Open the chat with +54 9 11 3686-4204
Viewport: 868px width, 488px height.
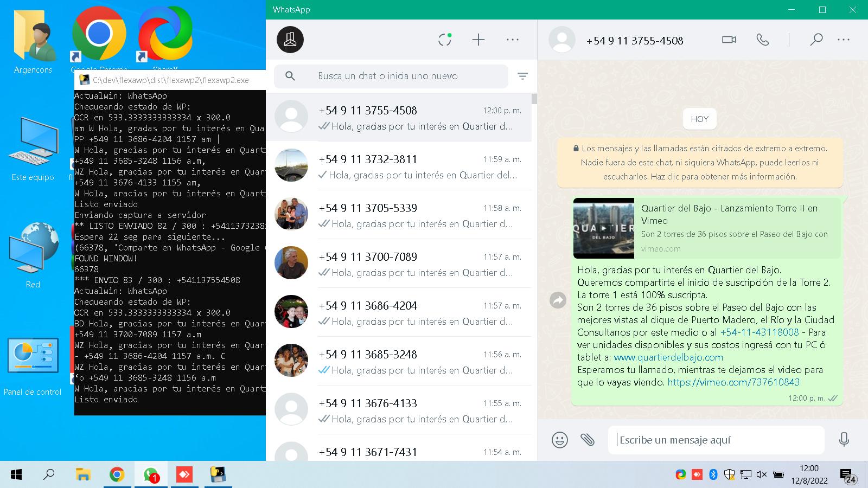click(x=399, y=312)
